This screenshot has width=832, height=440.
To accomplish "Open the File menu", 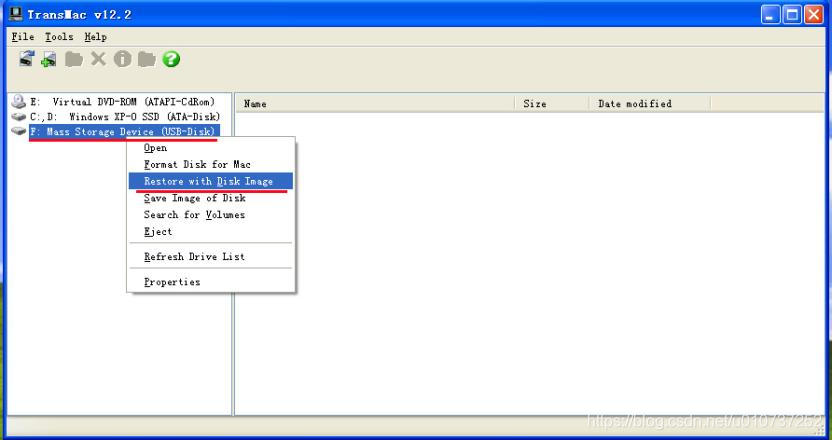I will point(23,37).
